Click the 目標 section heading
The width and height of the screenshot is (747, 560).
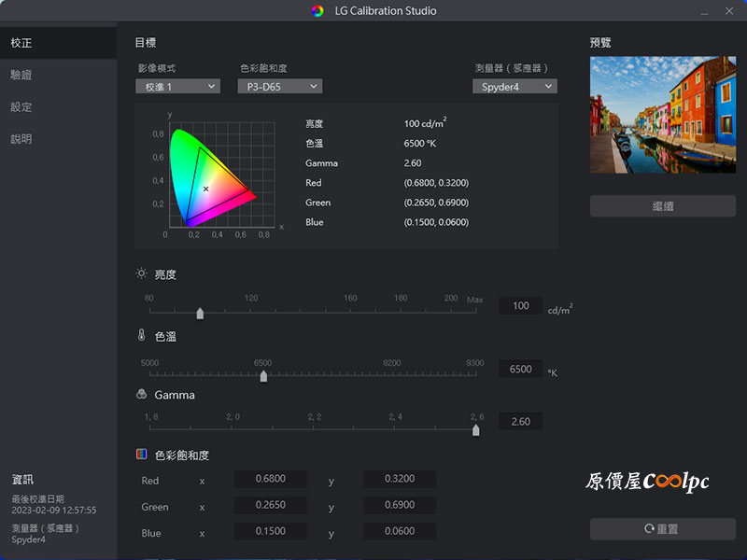[x=146, y=43]
